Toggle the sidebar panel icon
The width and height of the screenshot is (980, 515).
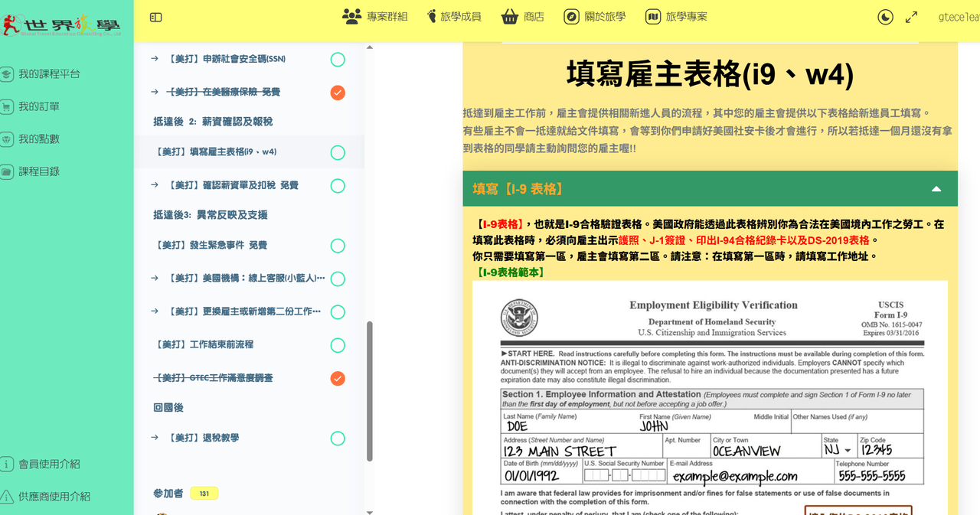coord(155,17)
